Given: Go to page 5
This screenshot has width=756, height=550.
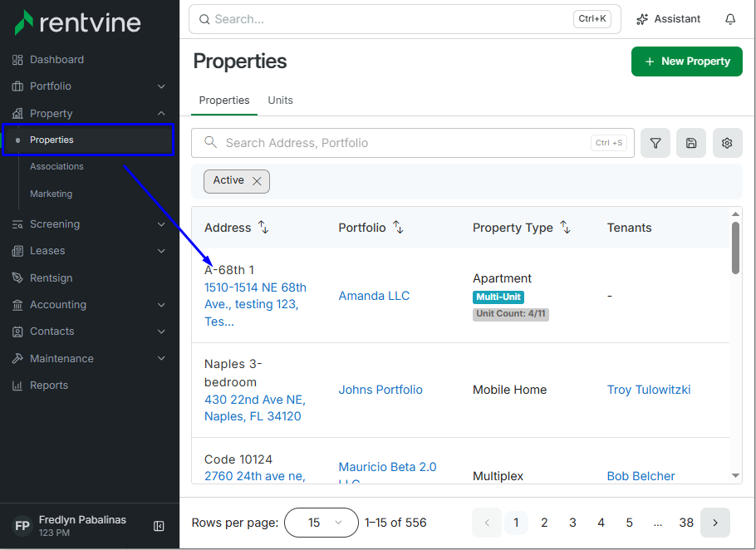Looking at the screenshot, I should (x=629, y=523).
